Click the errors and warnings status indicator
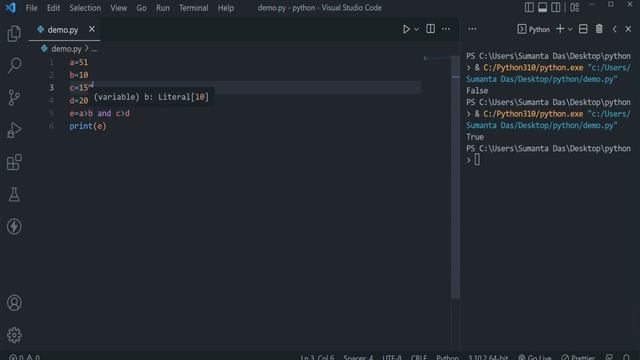The image size is (640, 360). tap(24, 357)
